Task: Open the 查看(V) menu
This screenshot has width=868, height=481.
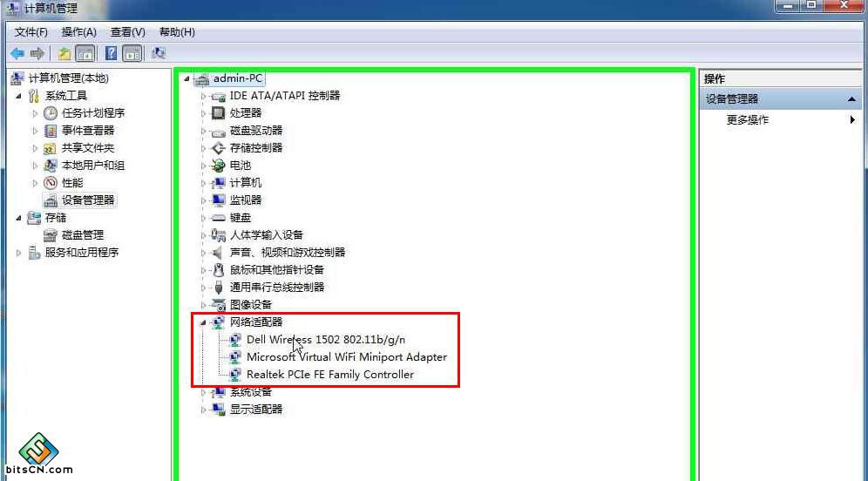Action: click(128, 32)
